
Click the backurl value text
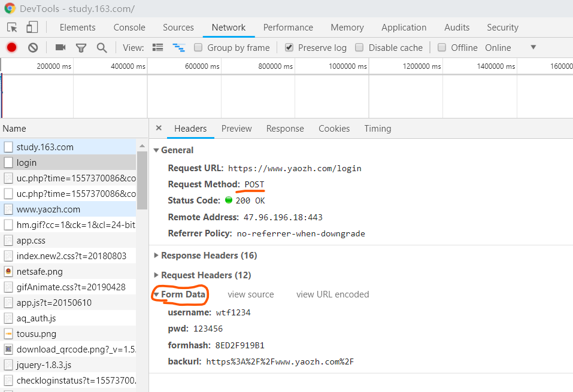pyautogui.click(x=280, y=361)
